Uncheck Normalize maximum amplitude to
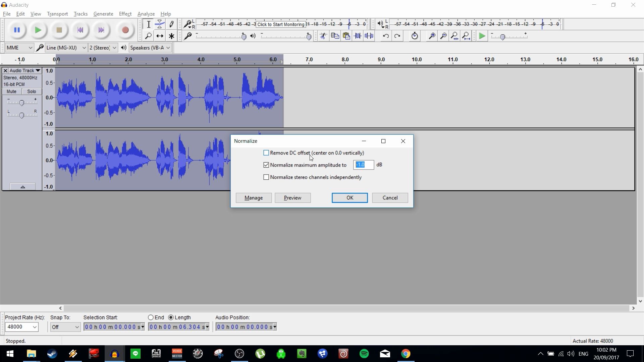Image resolution: width=644 pixels, height=362 pixels. [x=266, y=165]
